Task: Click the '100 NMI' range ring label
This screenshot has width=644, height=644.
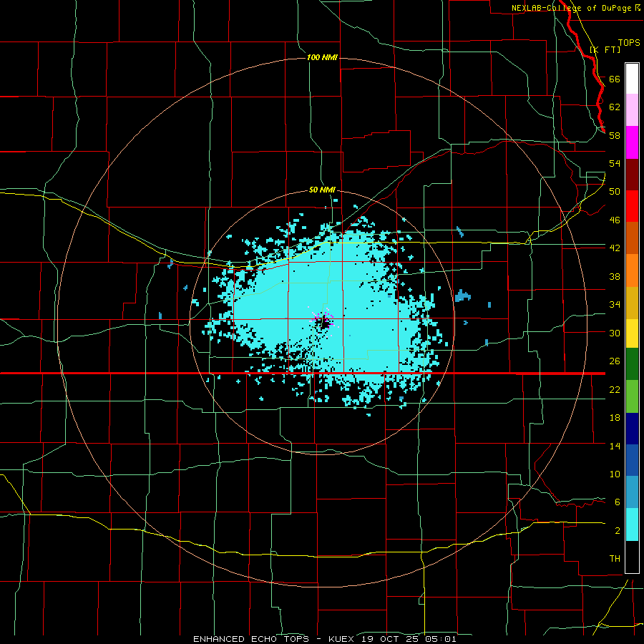Action: (323, 57)
